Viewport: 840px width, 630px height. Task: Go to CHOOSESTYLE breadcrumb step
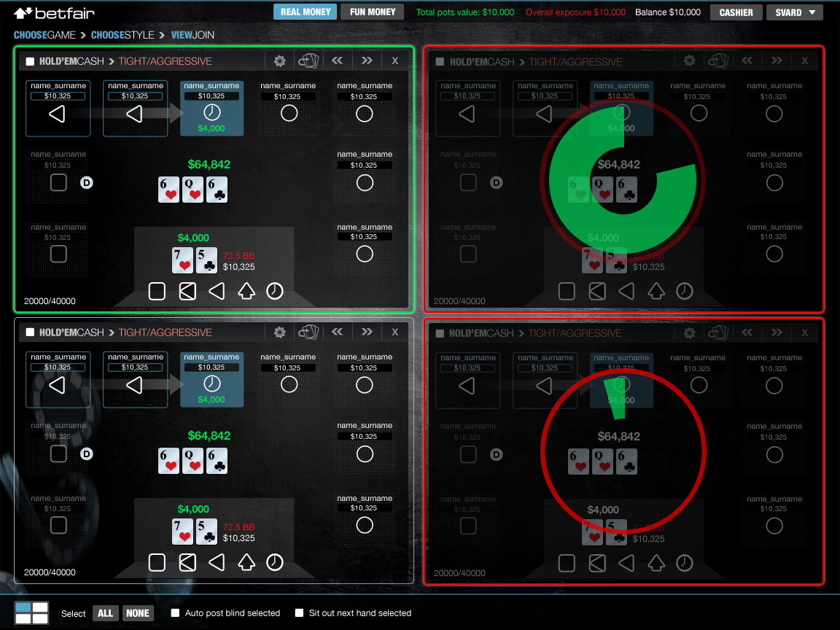coord(122,35)
